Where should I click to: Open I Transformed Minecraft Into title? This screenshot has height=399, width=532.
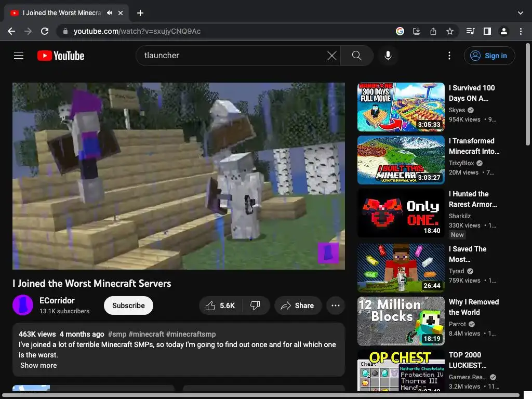tap(474, 146)
